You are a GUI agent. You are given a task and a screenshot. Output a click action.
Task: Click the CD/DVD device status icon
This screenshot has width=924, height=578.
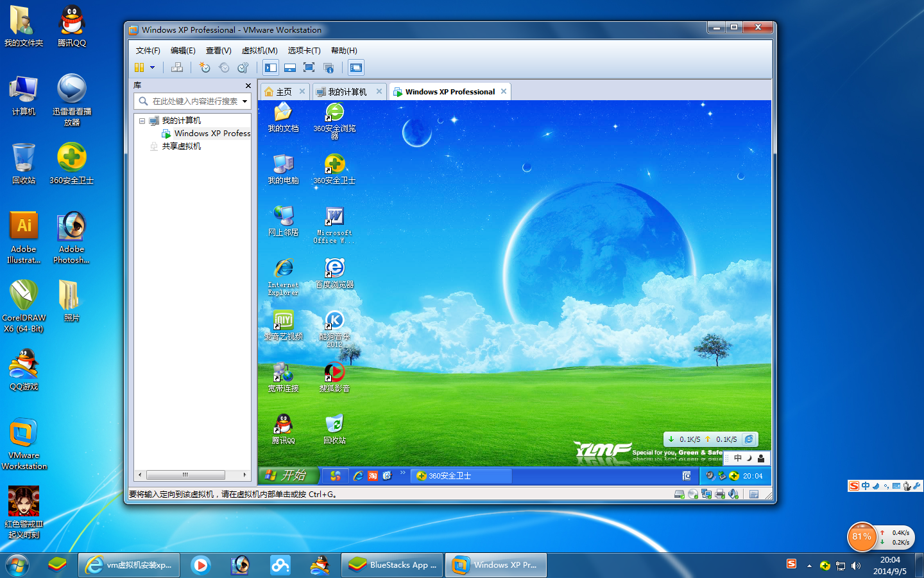pos(692,494)
